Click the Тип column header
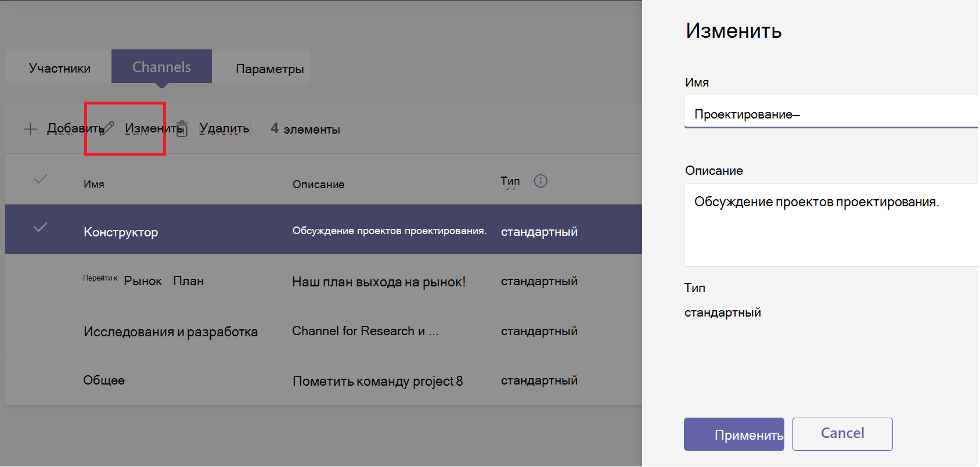Viewport: 980px width, 467px height. click(x=510, y=181)
